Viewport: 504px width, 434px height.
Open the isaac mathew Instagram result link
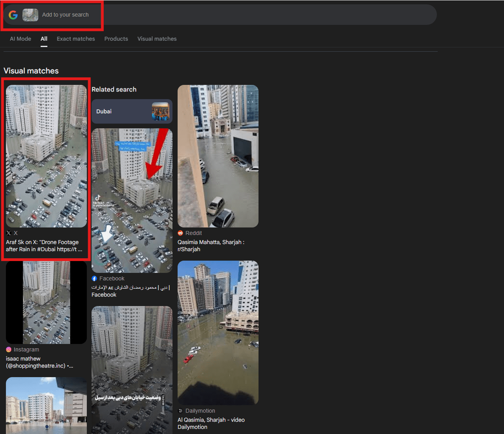point(39,362)
